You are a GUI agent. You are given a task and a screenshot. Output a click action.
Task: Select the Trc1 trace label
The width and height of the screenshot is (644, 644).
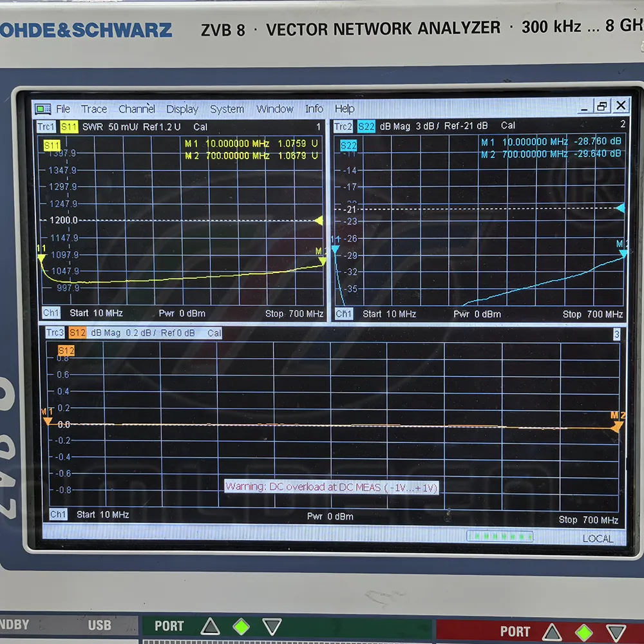[x=46, y=127]
